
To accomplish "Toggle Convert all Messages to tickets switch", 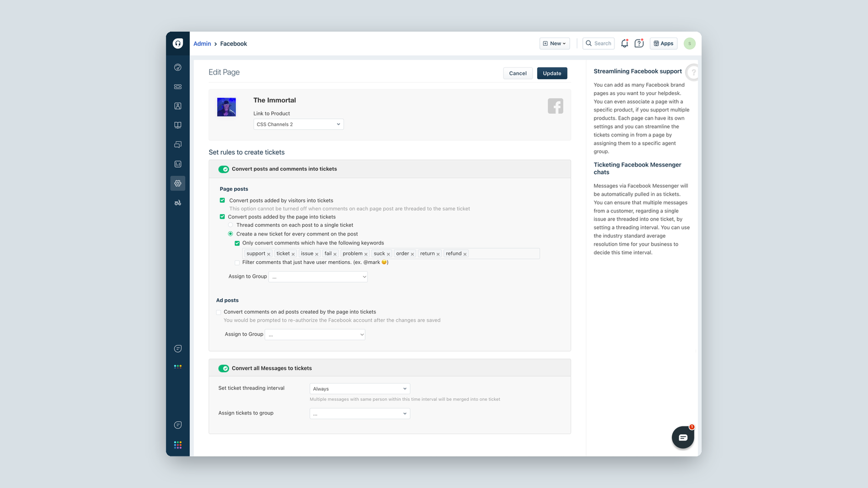I will (224, 368).
